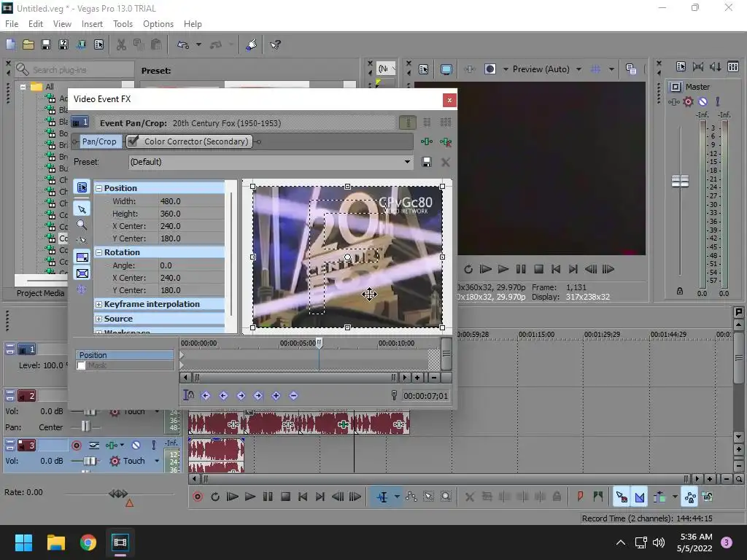Click Show Properties icon in Pan/Crop sidebar
Viewport: 747px width, 560px height.
(82, 187)
